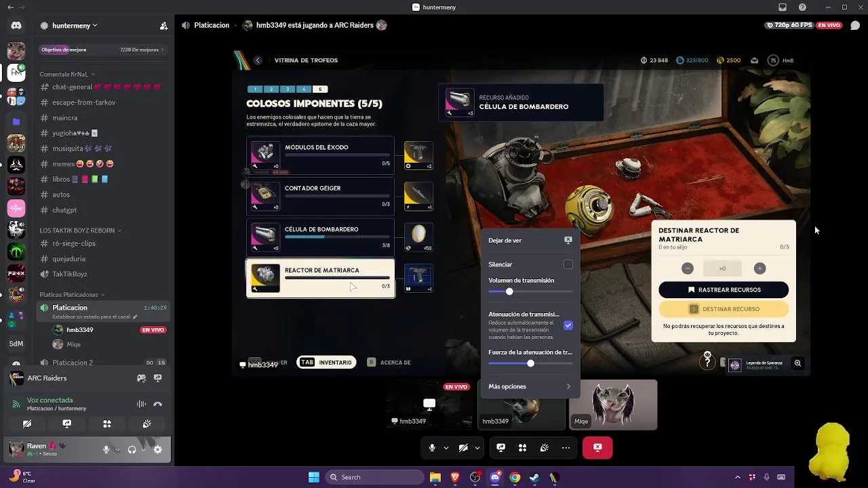This screenshot has height=488, width=868.
Task: Invite people to huntermeny server icon
Action: (x=163, y=26)
